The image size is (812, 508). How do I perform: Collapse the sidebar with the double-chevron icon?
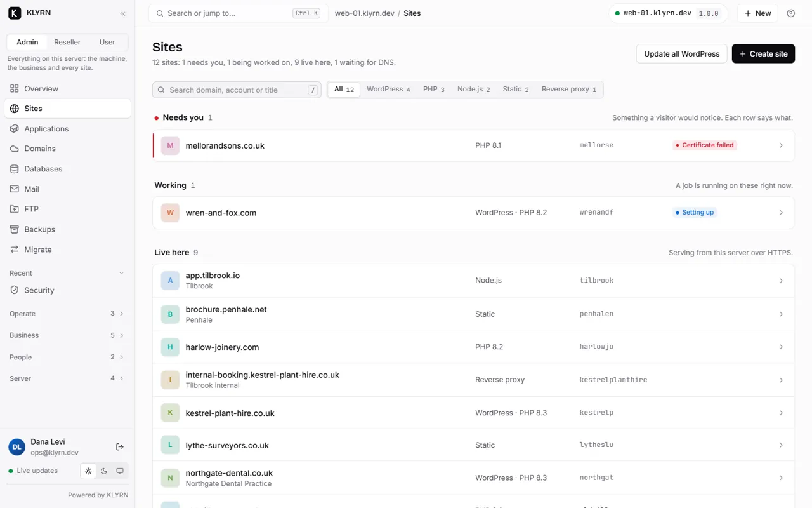(122, 13)
